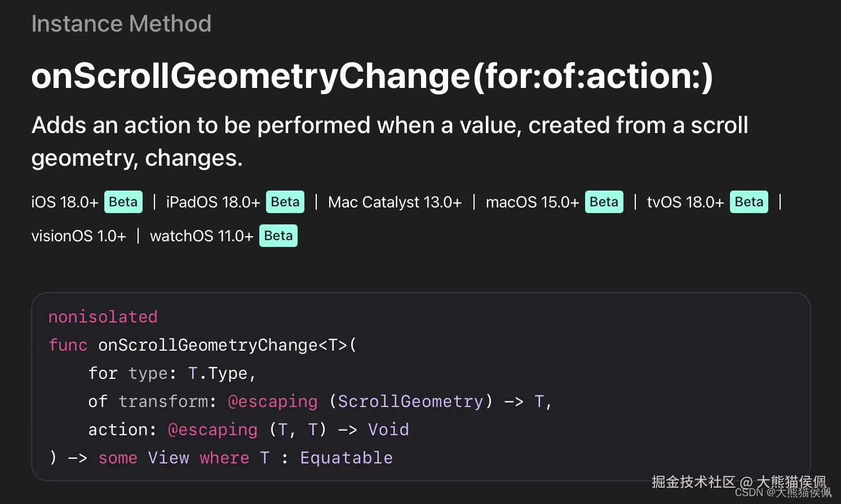Click the method summary description paragraph
Image resolution: width=841 pixels, height=504 pixels.
click(x=389, y=141)
